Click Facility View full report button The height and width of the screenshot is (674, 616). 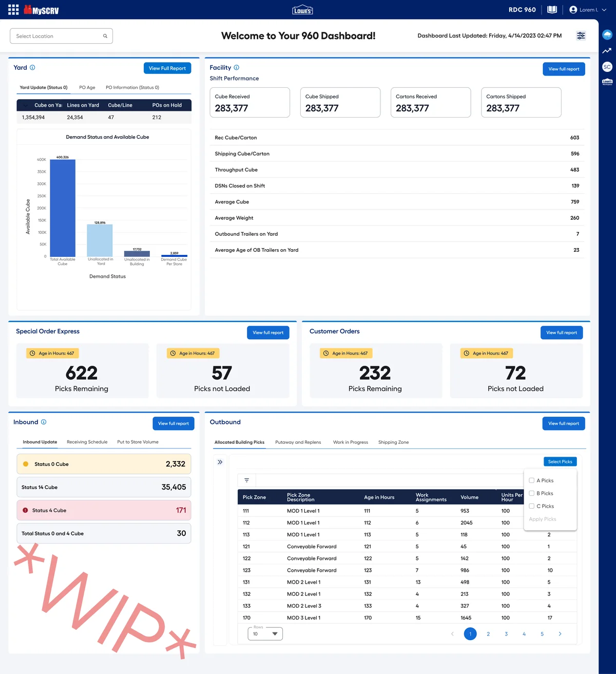pos(564,69)
